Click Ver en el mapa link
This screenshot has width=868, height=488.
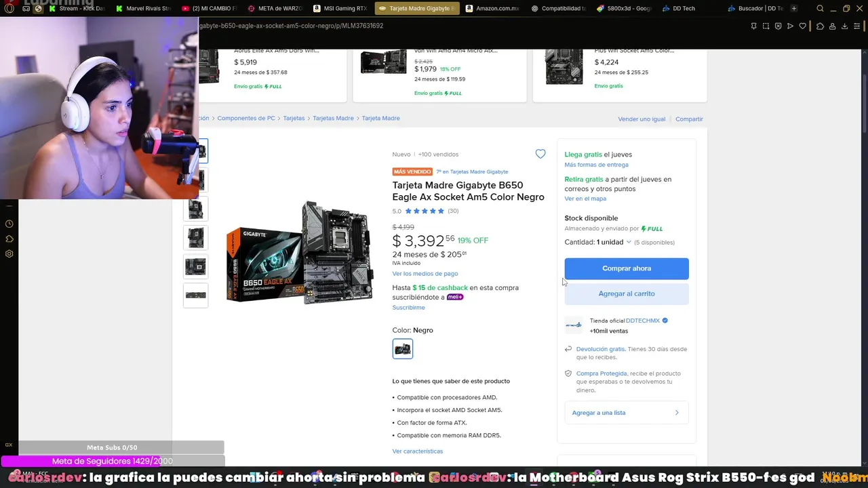coord(585,199)
